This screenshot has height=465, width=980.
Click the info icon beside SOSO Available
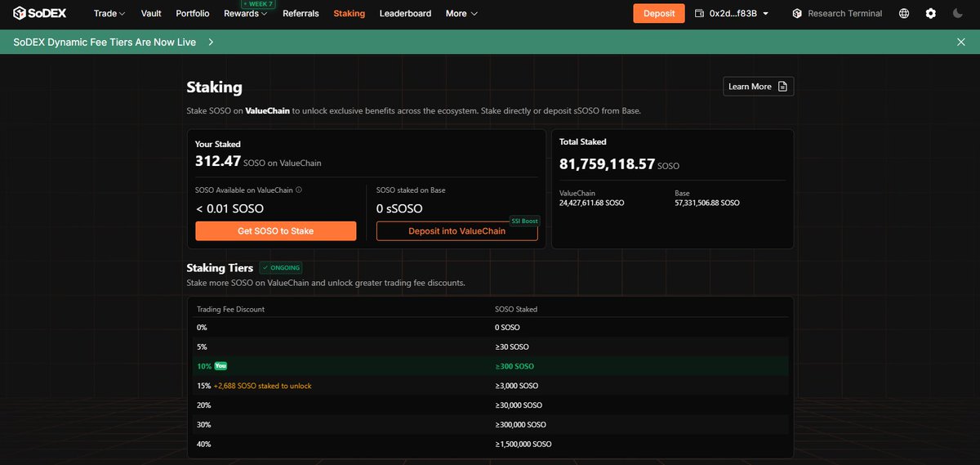[x=299, y=190]
